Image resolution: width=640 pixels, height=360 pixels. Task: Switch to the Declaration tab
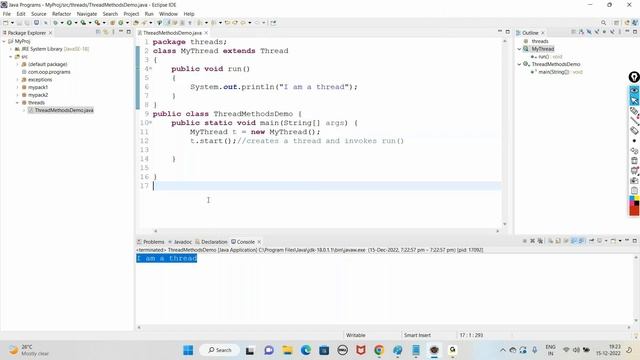click(211, 242)
